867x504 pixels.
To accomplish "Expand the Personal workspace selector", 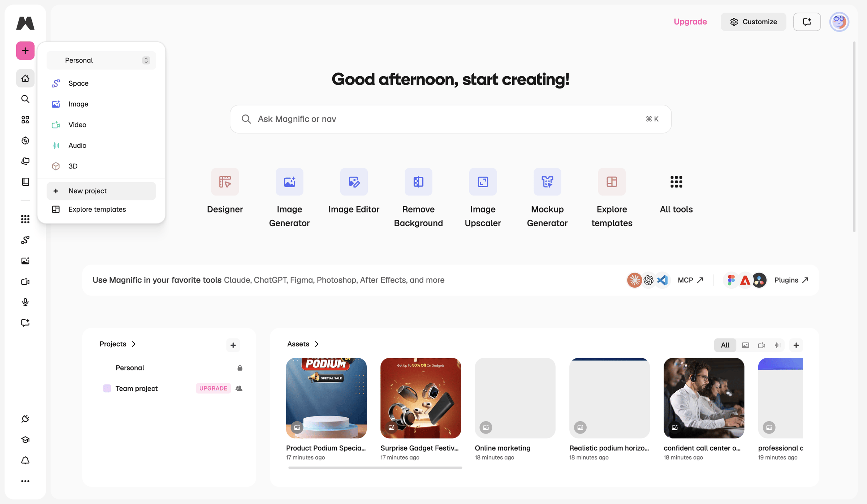I will 101,60.
